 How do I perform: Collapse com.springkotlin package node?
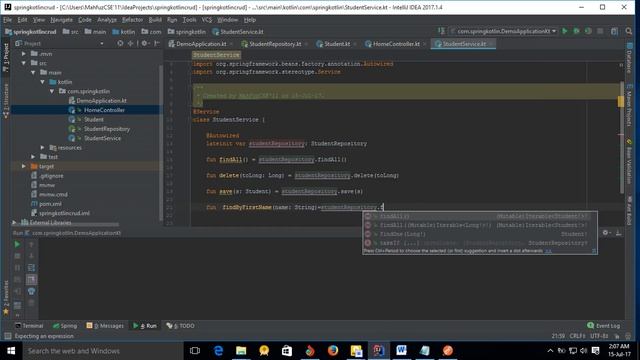tap(52, 91)
